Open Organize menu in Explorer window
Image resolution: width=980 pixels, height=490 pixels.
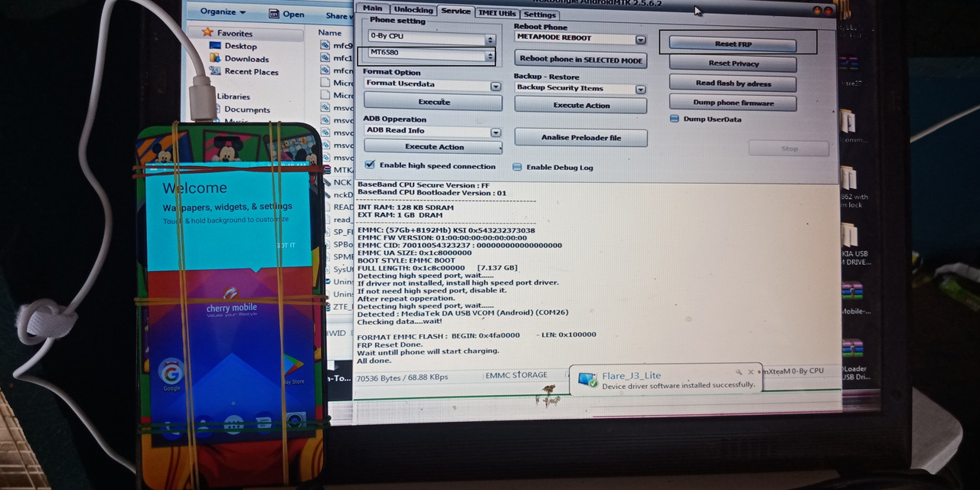223,12
